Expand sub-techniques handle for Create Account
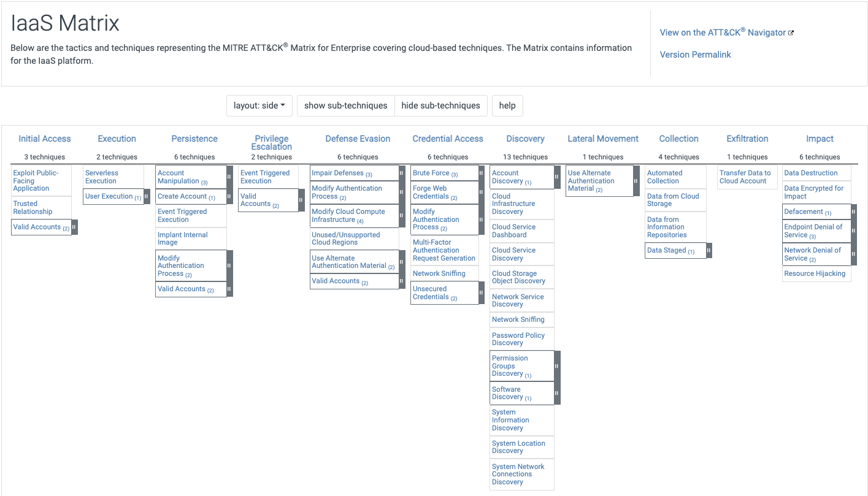This screenshot has width=868, height=496. tap(229, 196)
